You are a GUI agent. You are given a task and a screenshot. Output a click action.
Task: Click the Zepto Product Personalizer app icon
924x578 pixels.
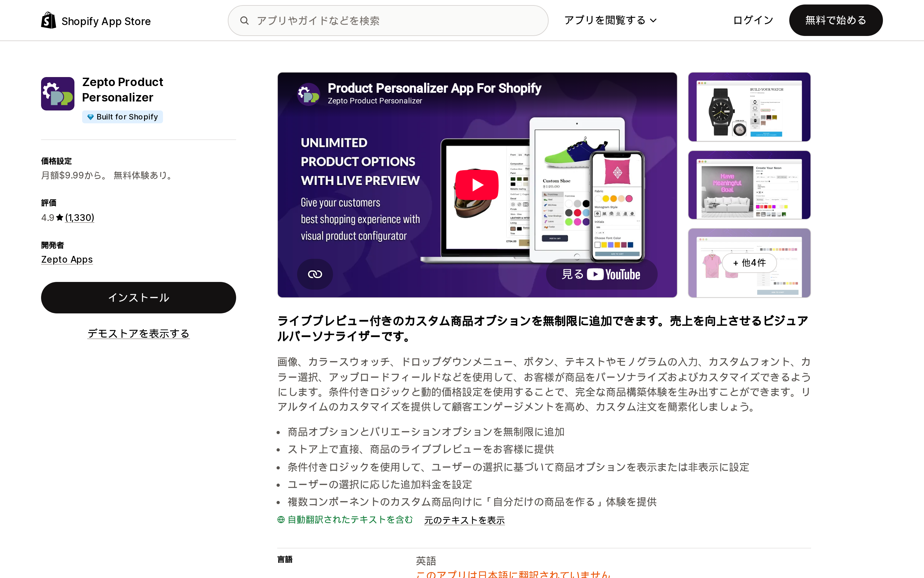[x=58, y=94]
